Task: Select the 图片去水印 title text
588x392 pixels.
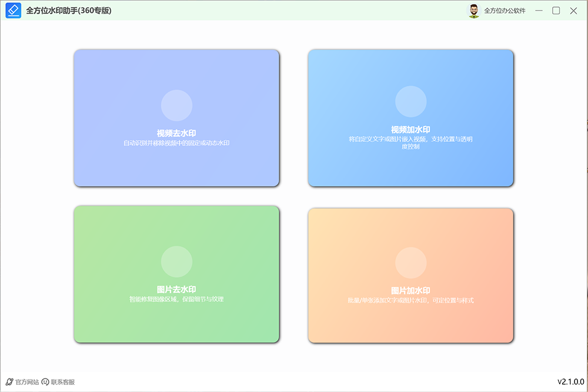Action: (176, 289)
